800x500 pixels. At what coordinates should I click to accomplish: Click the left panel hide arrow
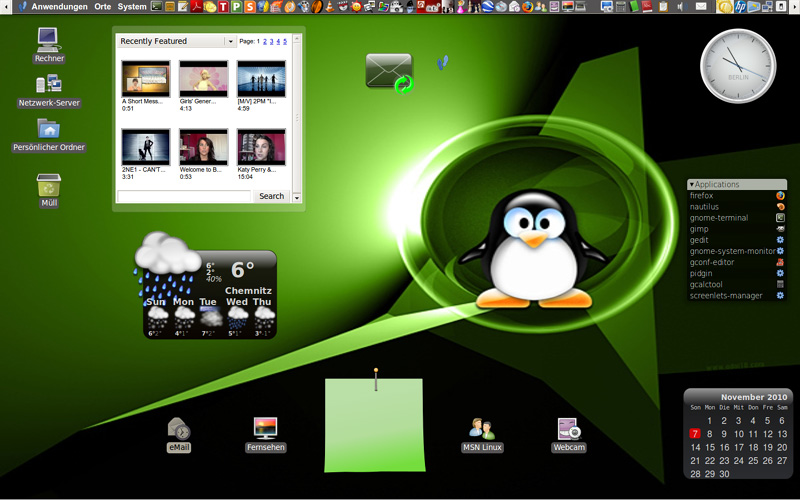(6, 7)
